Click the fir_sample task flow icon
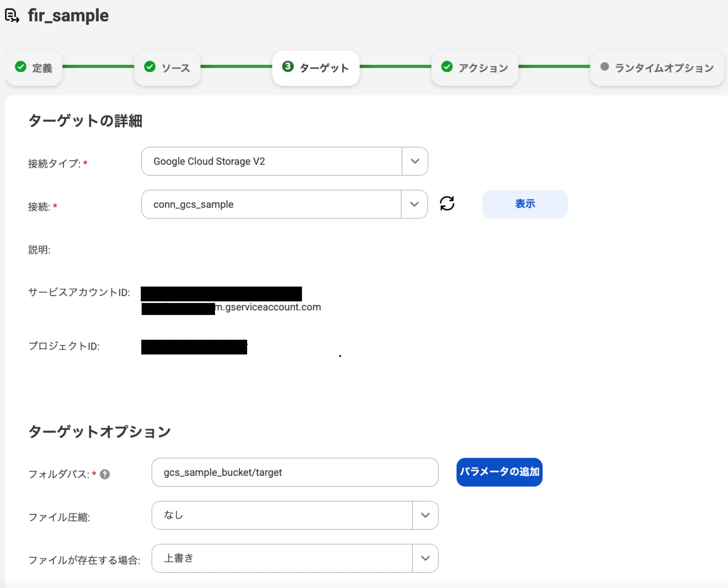 (12, 16)
